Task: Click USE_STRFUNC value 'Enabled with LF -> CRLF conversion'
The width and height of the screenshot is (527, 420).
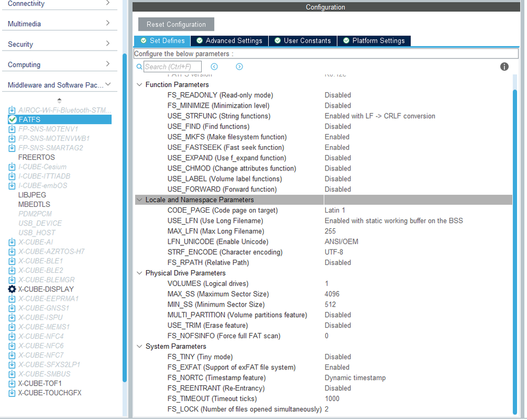Action: (x=380, y=116)
